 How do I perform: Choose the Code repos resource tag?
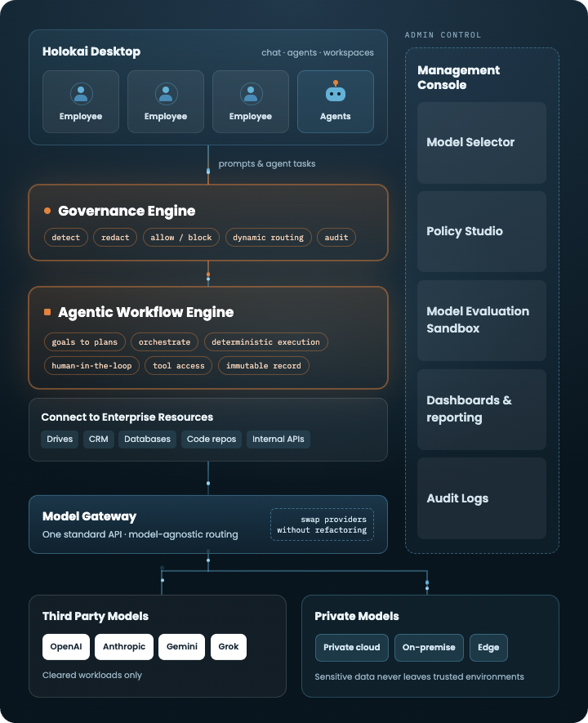click(x=212, y=439)
